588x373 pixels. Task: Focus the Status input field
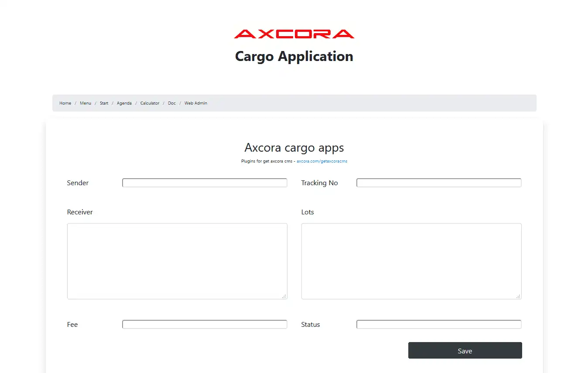(439, 325)
